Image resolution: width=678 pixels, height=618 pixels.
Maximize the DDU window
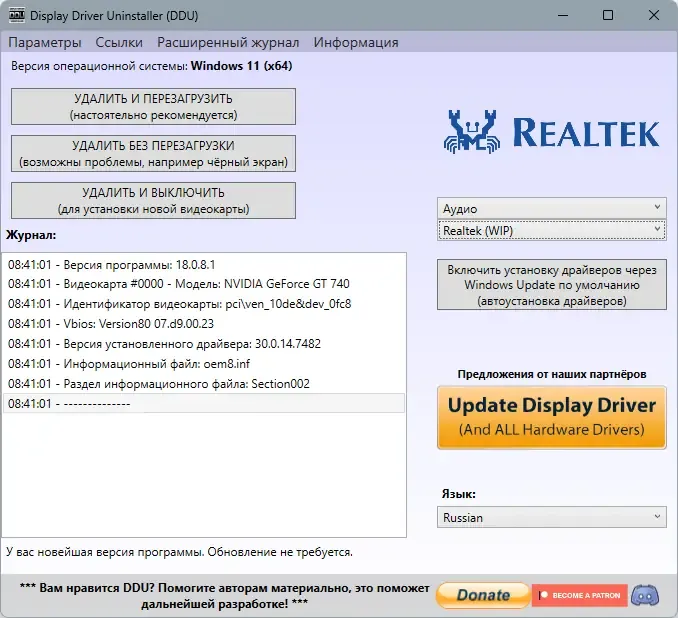(608, 16)
